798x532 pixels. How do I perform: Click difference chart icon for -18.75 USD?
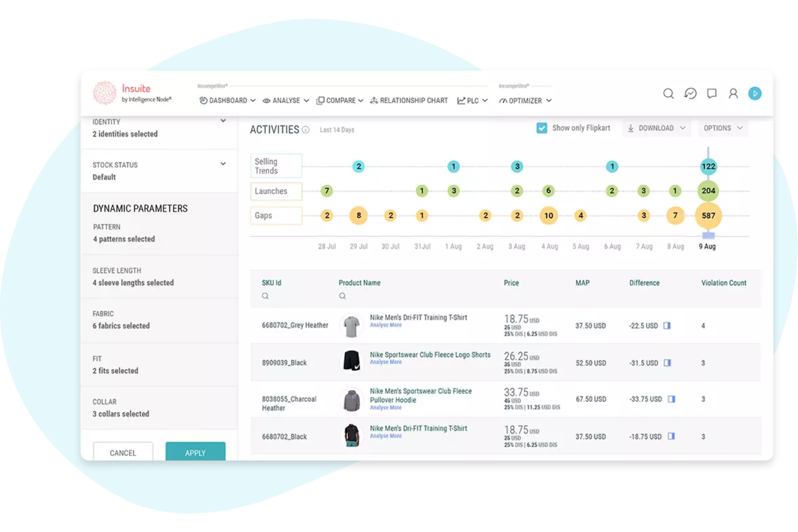[671, 436]
